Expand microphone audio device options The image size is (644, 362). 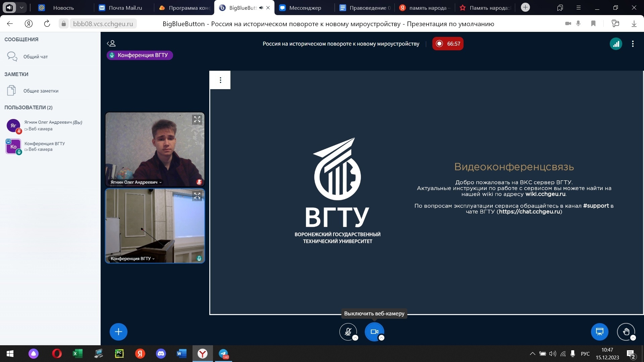355,338
